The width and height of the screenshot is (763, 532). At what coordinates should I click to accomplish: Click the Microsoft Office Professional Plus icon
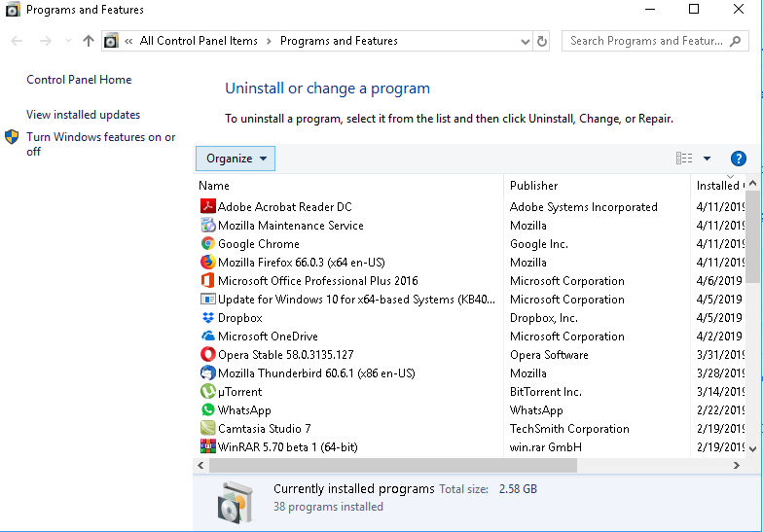[x=208, y=280]
